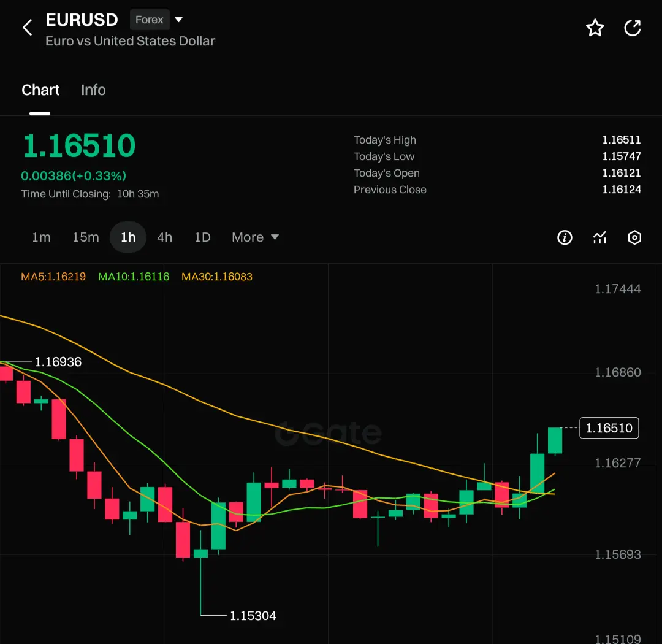This screenshot has width=662, height=644.
Task: Select the 1D timeframe
Action: [x=202, y=237]
